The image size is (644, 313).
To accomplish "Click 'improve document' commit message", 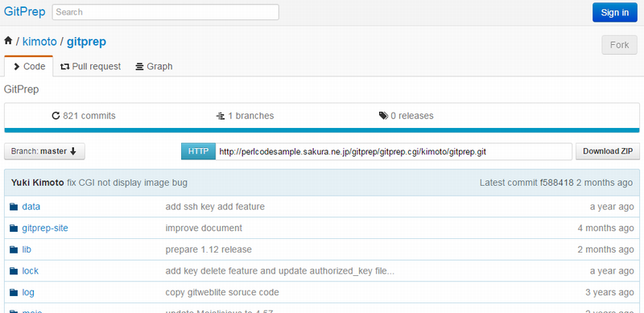I will 204,228.
